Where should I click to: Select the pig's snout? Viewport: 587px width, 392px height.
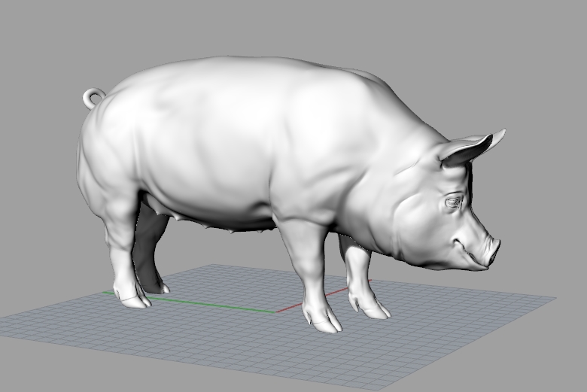[492, 251]
